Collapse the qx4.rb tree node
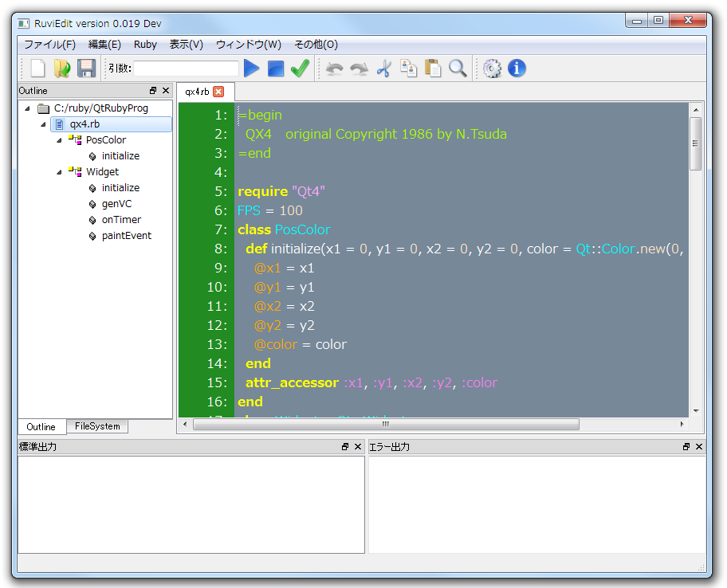This screenshot has height=588, width=727. click(43, 124)
